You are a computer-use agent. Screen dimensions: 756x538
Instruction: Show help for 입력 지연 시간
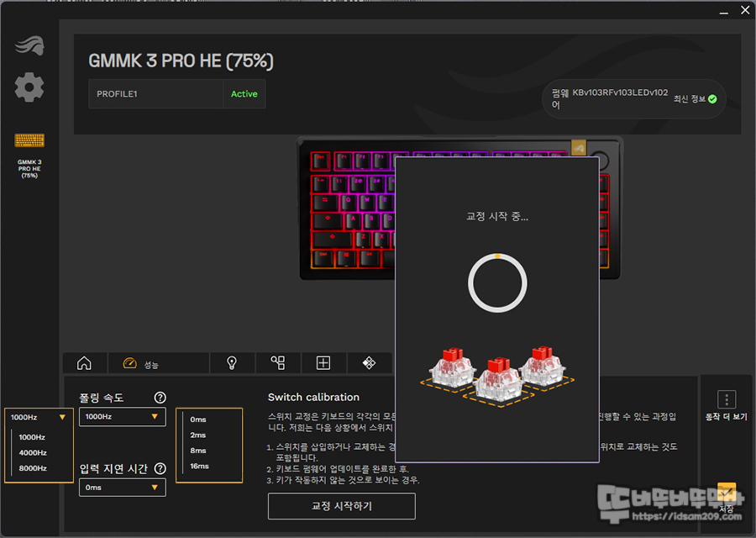[x=160, y=468]
